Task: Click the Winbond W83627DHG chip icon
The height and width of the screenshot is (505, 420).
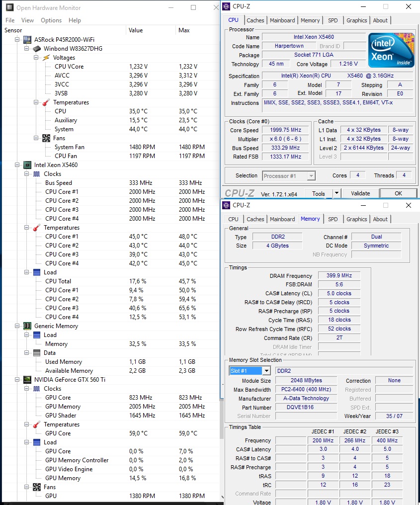Action: pos(37,49)
